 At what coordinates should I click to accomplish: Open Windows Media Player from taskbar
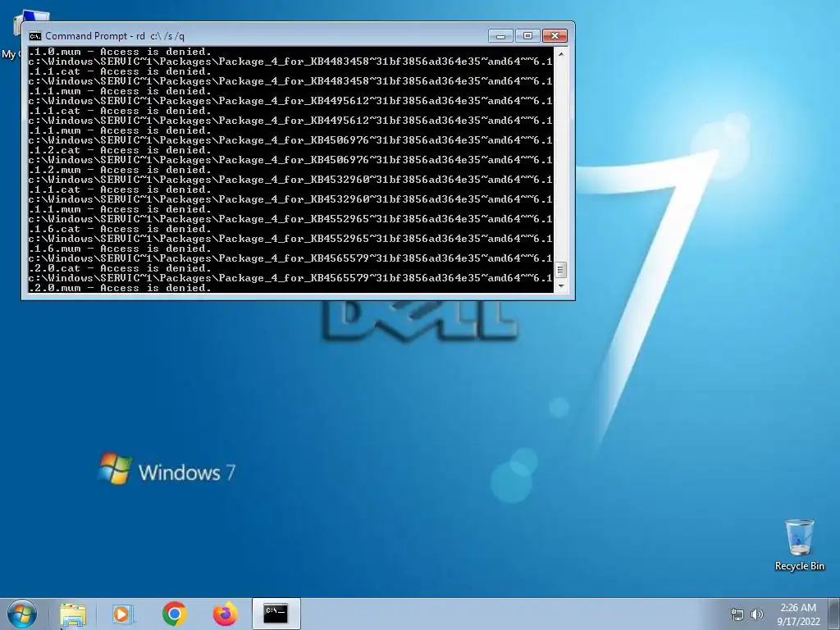123,614
